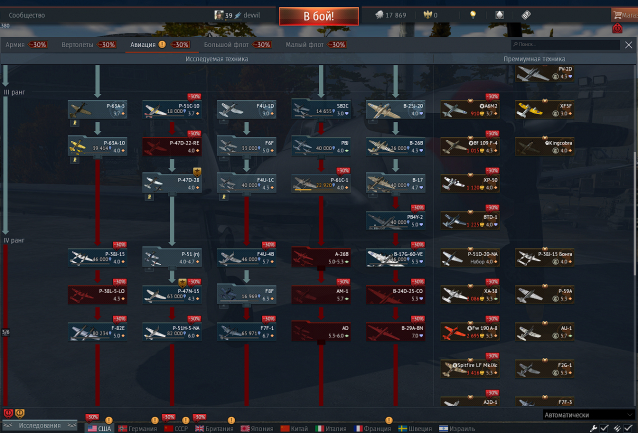The image size is (638, 433).
Task: Click the pentagon emblem icon beside the light bulb
Action: coord(499,15)
